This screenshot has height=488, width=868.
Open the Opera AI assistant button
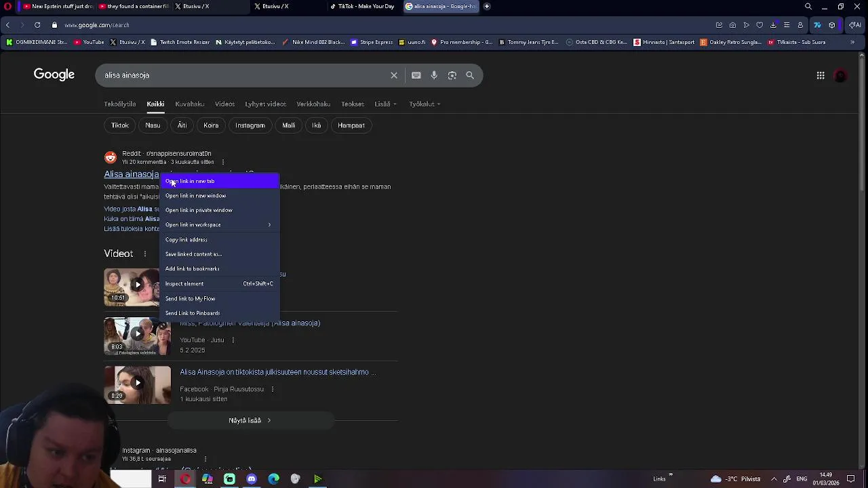tap(855, 25)
